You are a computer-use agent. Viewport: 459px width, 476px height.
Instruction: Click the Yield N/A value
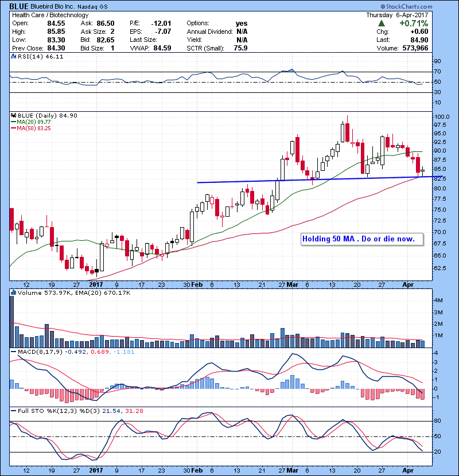click(242, 40)
